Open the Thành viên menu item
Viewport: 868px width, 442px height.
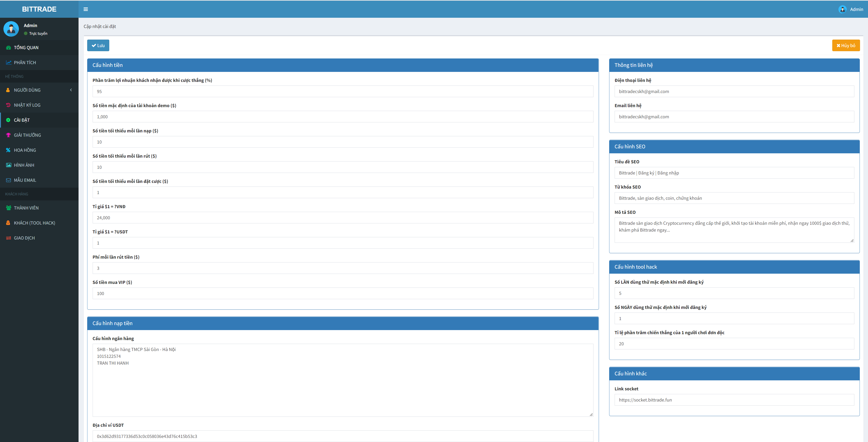tap(26, 208)
